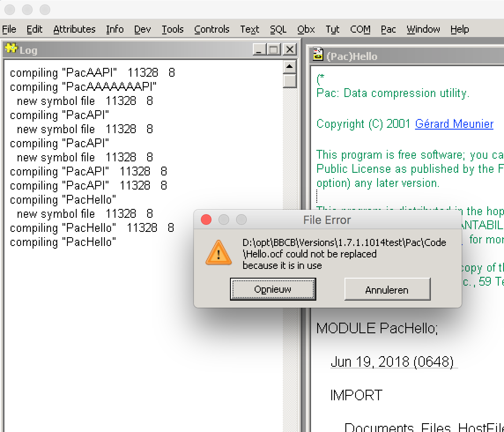This screenshot has width=504, height=432.
Task: Open the File menu
Action: click(x=9, y=30)
